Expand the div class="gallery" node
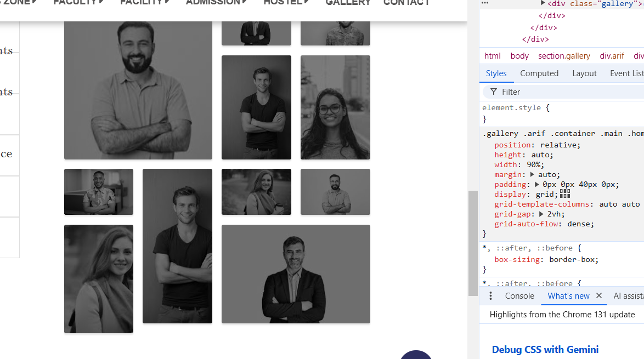Viewport: 644px width, 359px height. tap(543, 4)
